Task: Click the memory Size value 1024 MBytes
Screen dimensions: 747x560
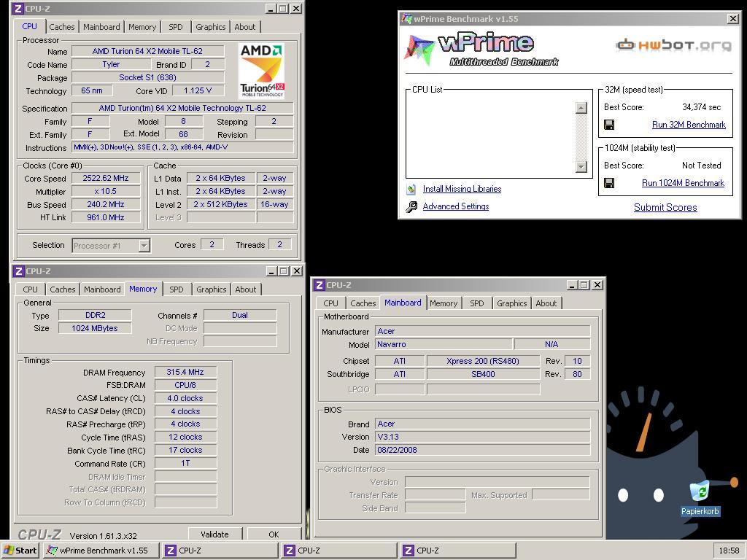Action: click(95, 328)
